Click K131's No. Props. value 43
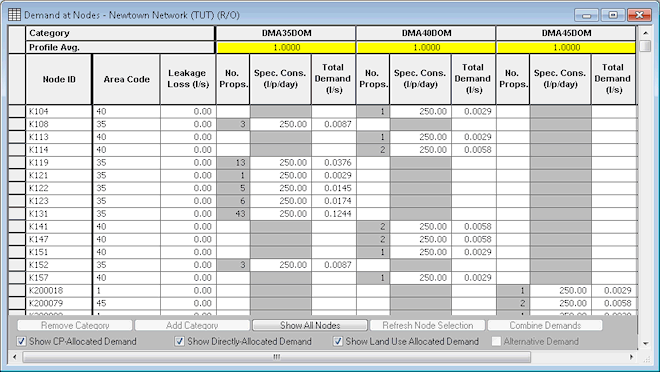The height and width of the screenshot is (372, 660). click(x=233, y=214)
